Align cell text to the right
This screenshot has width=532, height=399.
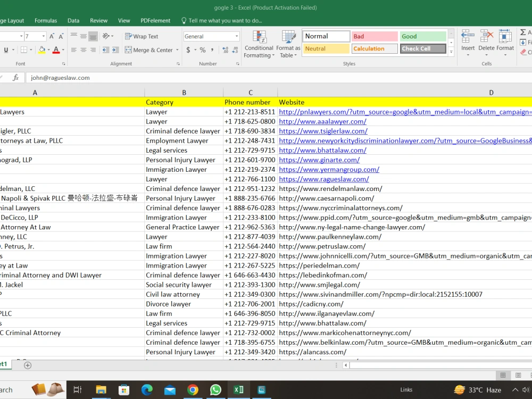tap(93, 50)
